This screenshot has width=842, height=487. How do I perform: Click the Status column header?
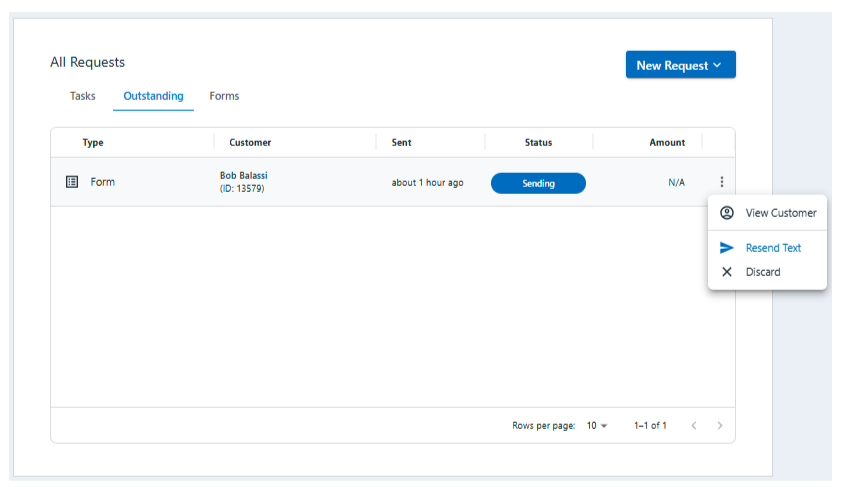538,143
